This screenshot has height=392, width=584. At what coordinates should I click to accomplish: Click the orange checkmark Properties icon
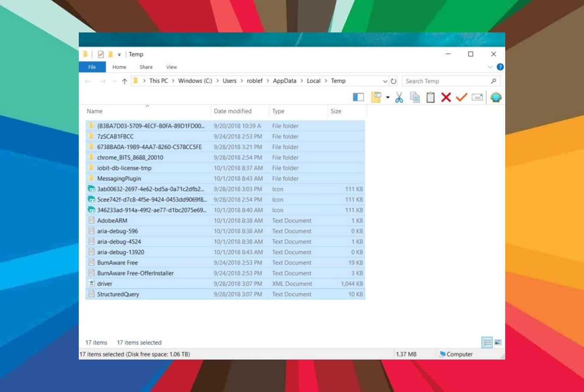[x=461, y=97]
